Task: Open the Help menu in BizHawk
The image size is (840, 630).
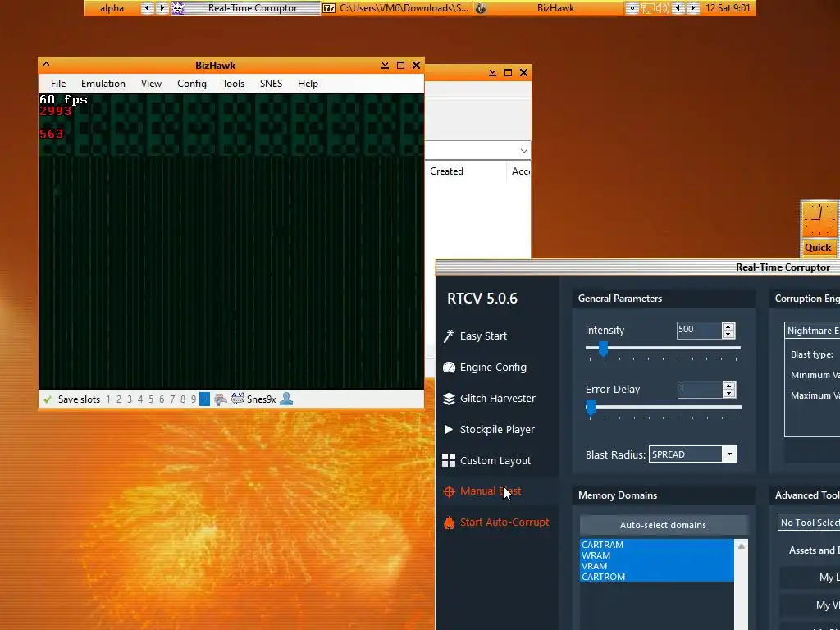Action: (x=308, y=84)
